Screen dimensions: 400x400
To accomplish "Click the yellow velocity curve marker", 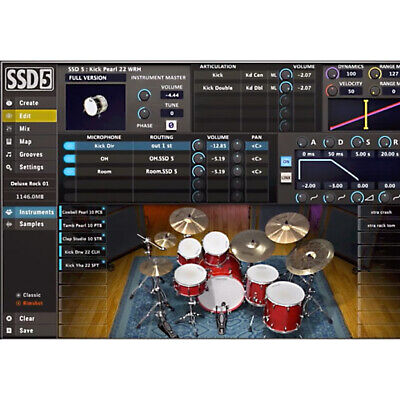I will 366,115.
